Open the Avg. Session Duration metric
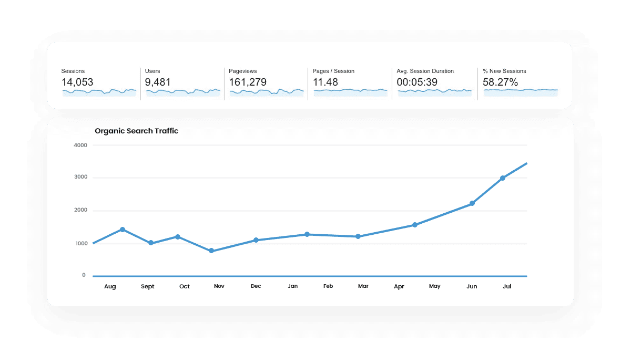Image resolution: width=621 pixels, height=364 pixels. pos(434,81)
